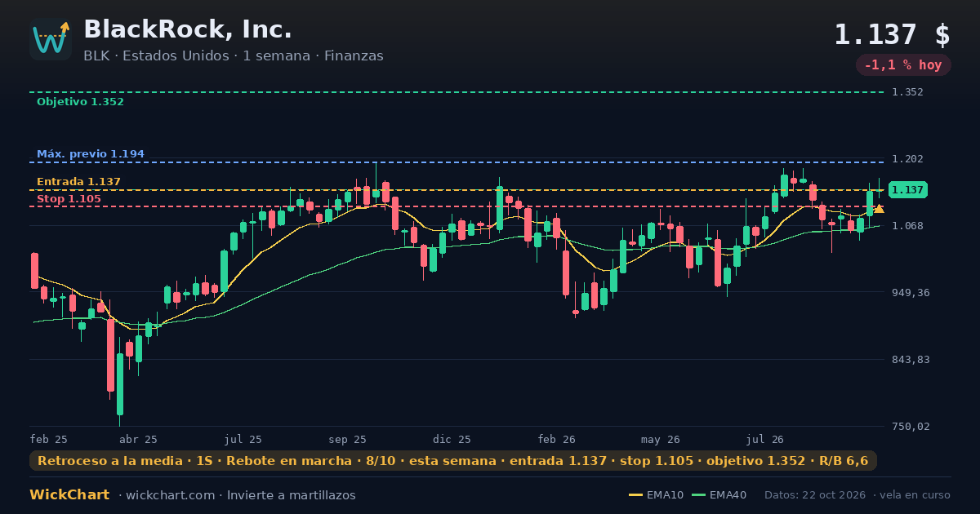This screenshot has height=514, width=980.
Task: Click the Entrada 1.137 label
Action: click(x=78, y=182)
